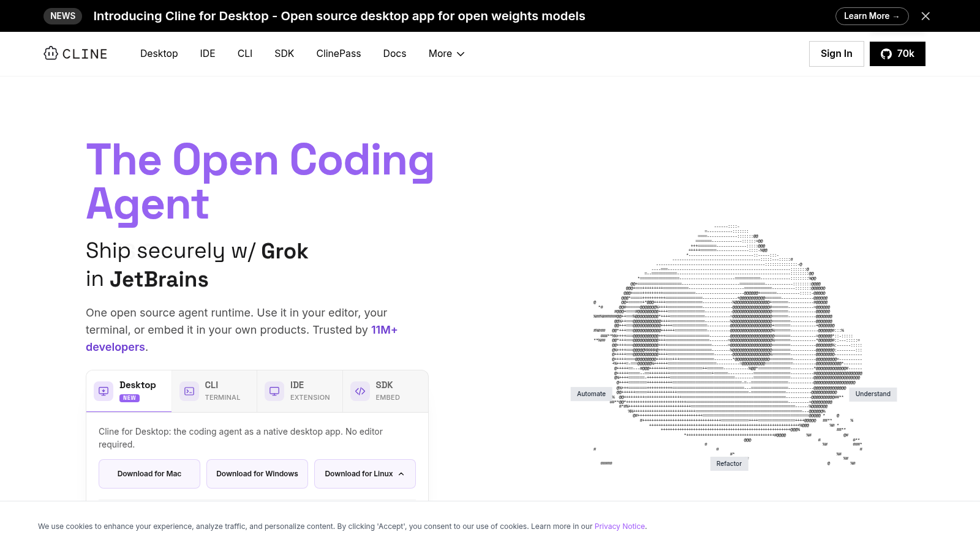Follow the 11M+ developers link
This screenshot has height=551, width=980.
tap(384, 330)
